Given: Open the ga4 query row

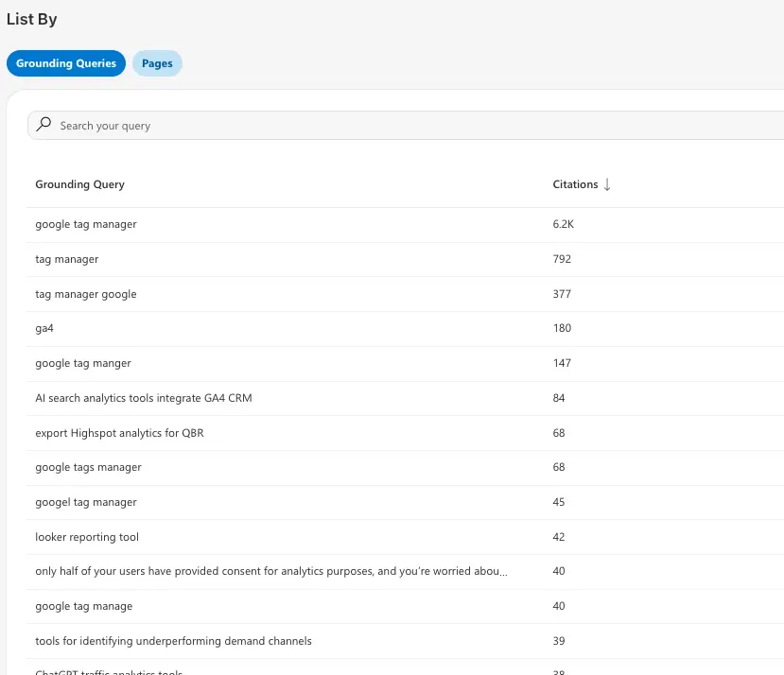Looking at the screenshot, I should (x=44, y=328).
